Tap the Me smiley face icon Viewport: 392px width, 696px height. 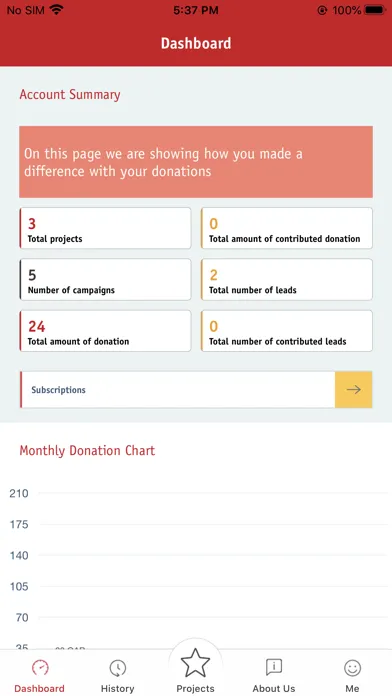point(352,668)
